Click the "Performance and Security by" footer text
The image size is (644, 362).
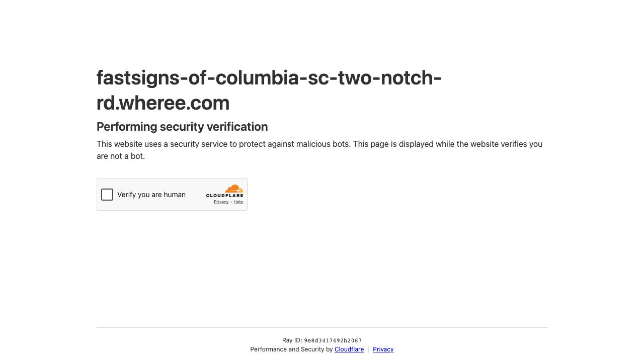(291, 349)
